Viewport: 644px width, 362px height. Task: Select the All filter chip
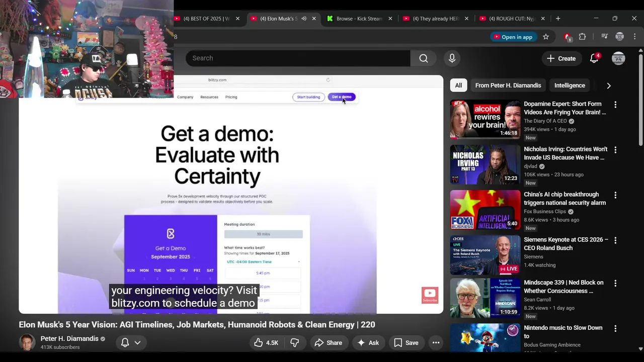458,85
